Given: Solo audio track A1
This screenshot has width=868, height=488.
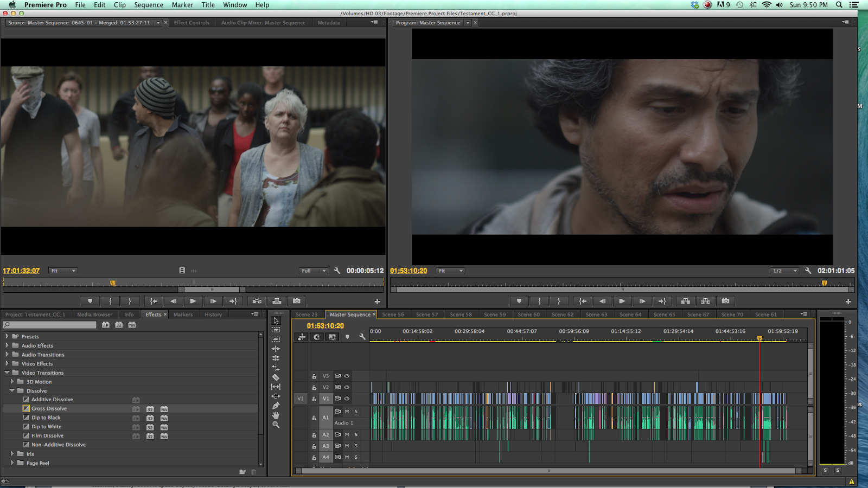Looking at the screenshot, I should pos(356,412).
